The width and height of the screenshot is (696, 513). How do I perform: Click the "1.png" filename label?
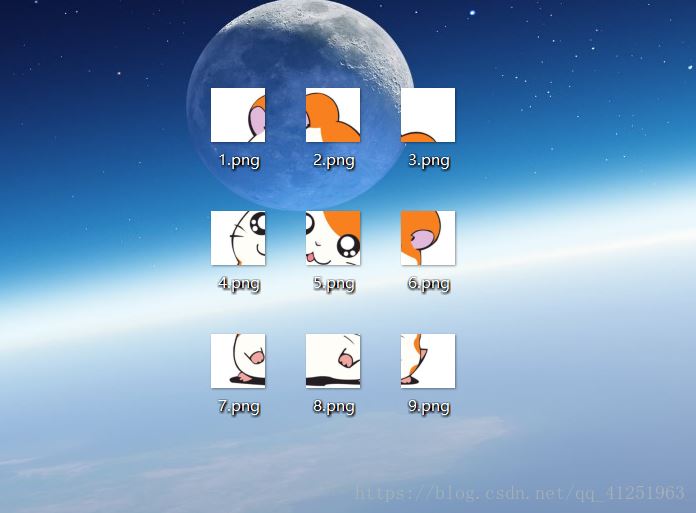(239, 160)
